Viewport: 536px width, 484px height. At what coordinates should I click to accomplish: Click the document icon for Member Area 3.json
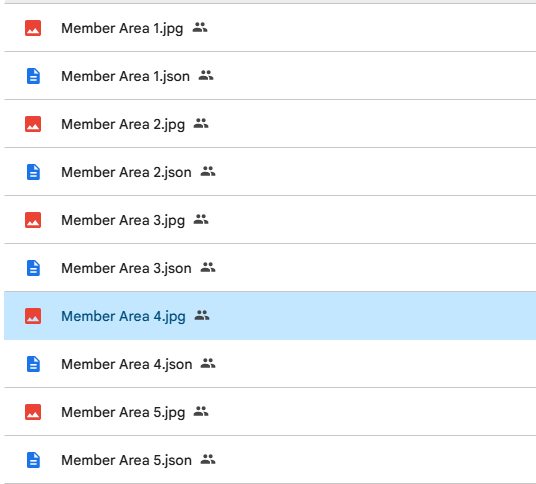[x=33, y=268]
